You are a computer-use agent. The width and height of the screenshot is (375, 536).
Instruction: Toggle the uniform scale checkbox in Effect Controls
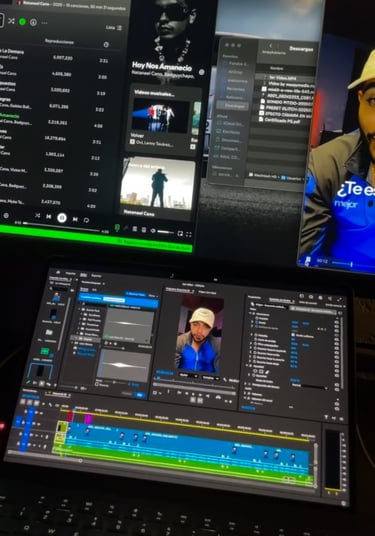click(293, 335)
